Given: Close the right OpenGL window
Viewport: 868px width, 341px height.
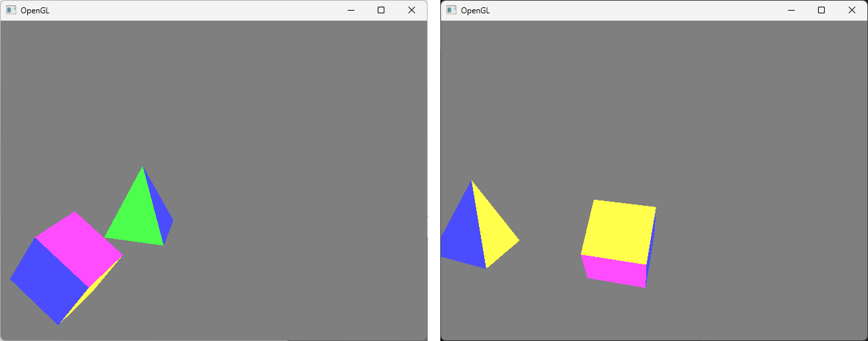Looking at the screenshot, I should [852, 10].
